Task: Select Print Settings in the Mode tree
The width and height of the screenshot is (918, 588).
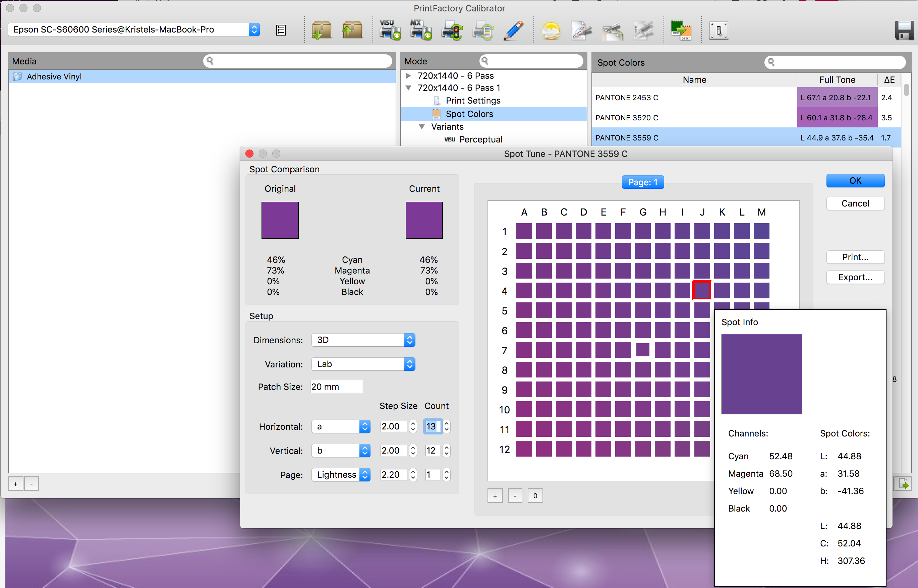Action: [x=473, y=101]
